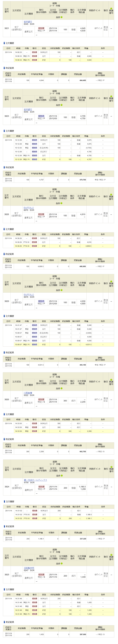Open the 日阪製作所 stock link
The image size is (118, 644).
(29, 568)
